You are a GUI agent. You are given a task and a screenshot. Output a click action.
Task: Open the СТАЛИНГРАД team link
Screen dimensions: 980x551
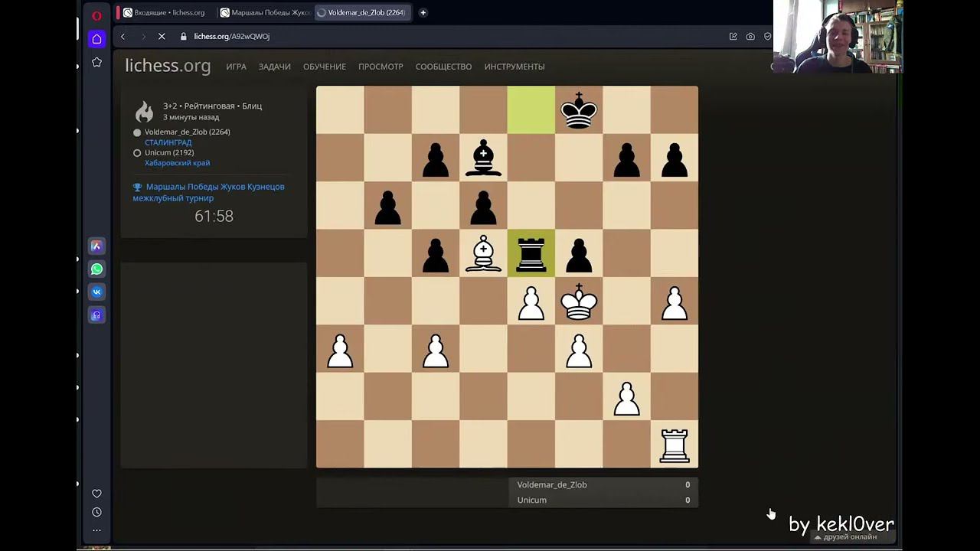pos(168,142)
